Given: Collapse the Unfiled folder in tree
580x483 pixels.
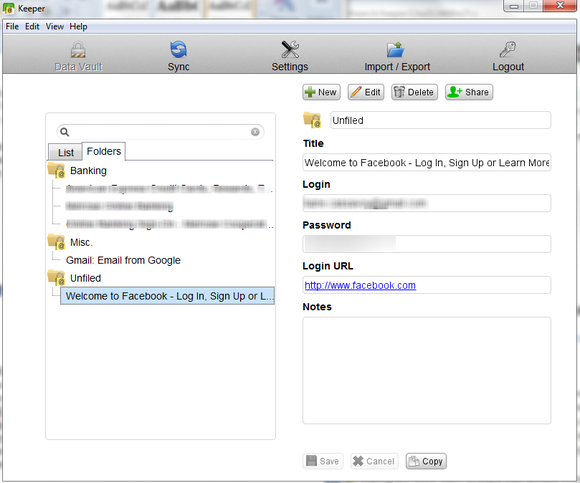Looking at the screenshot, I should point(57,278).
